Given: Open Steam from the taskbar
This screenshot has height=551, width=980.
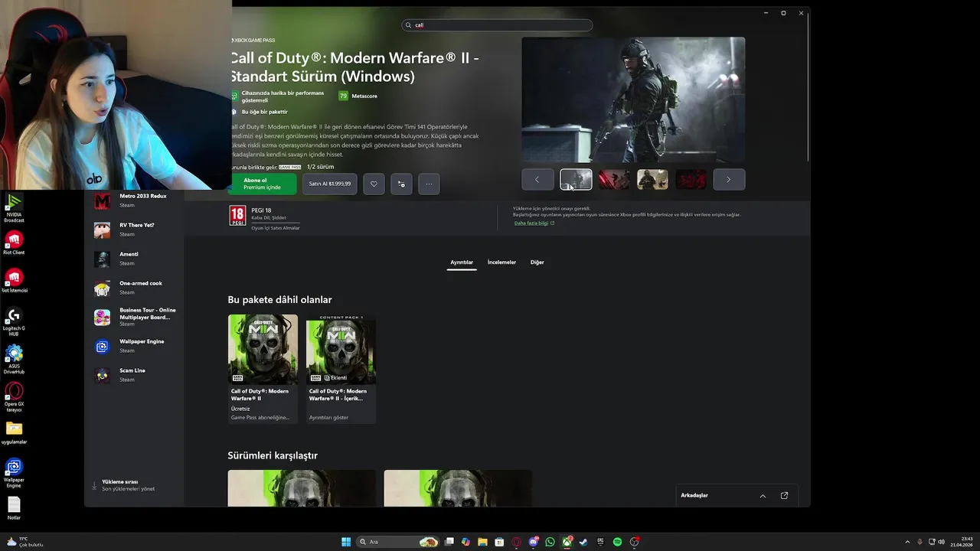Looking at the screenshot, I should point(583,542).
